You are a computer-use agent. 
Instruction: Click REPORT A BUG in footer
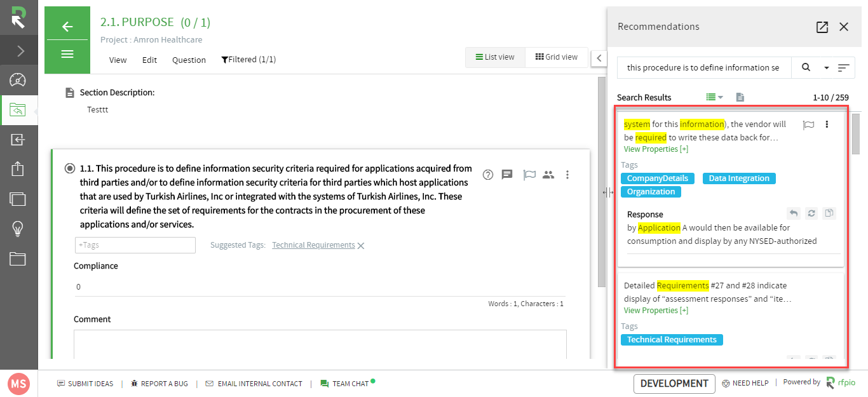[159, 384]
